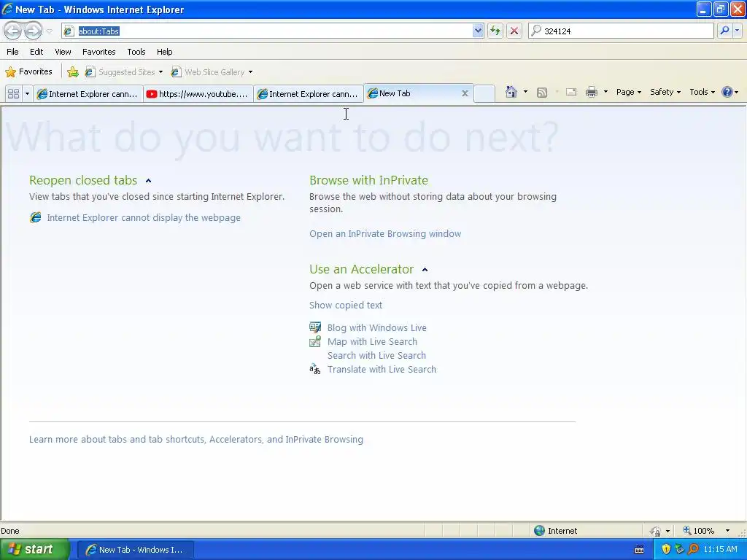This screenshot has height=560, width=747.
Task: Click the Print icon
Action: 591,93
